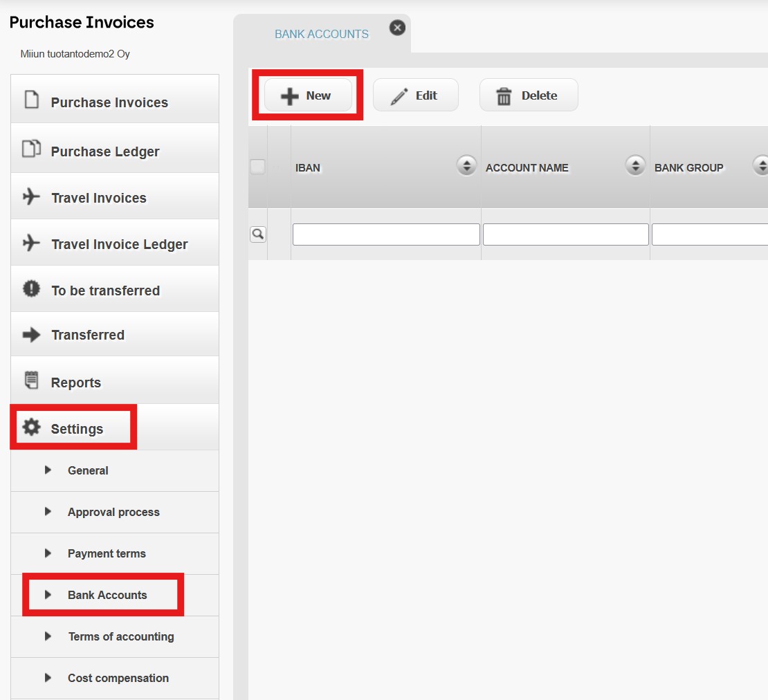
Task: Click the Delete trash can icon
Action: click(504, 96)
